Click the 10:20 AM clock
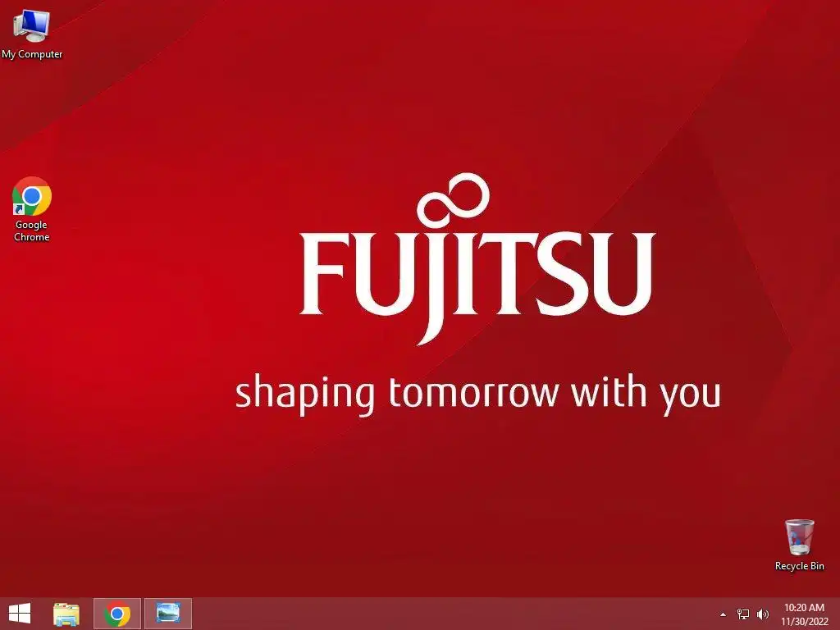The height and width of the screenshot is (630, 840). click(x=804, y=608)
